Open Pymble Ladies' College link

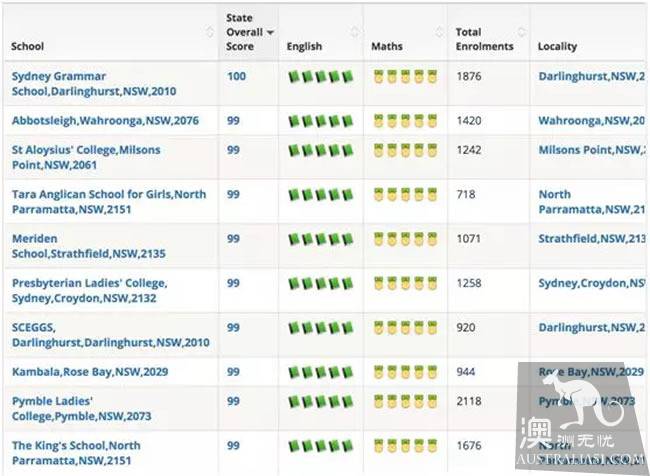click(81, 408)
